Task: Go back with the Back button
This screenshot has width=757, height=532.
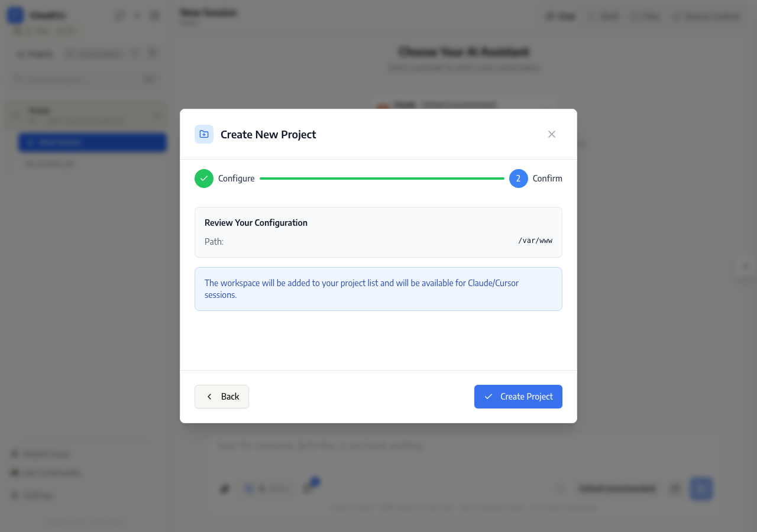Action: pyautogui.click(x=222, y=397)
